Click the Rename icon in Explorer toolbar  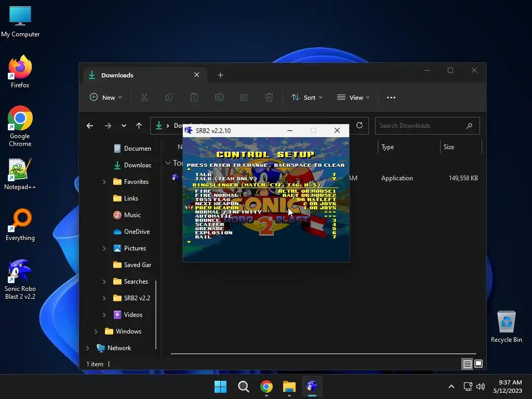coord(219,97)
